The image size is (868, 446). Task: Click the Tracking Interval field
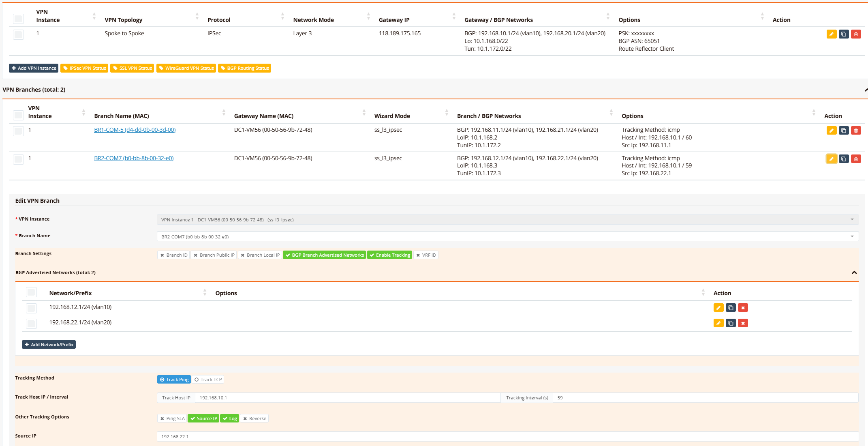click(x=706, y=398)
